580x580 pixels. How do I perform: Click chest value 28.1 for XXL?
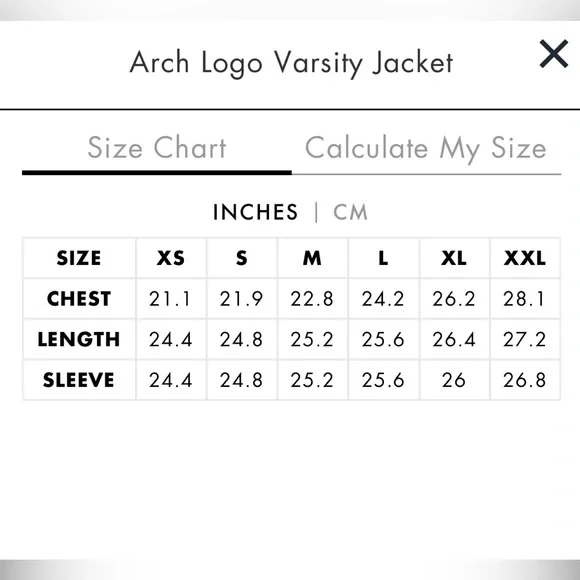[525, 299]
